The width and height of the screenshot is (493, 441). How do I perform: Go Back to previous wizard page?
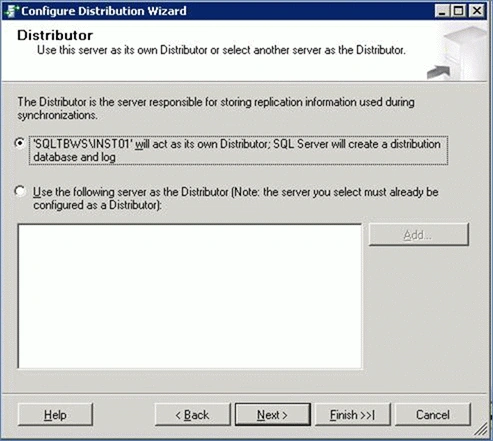(192, 415)
